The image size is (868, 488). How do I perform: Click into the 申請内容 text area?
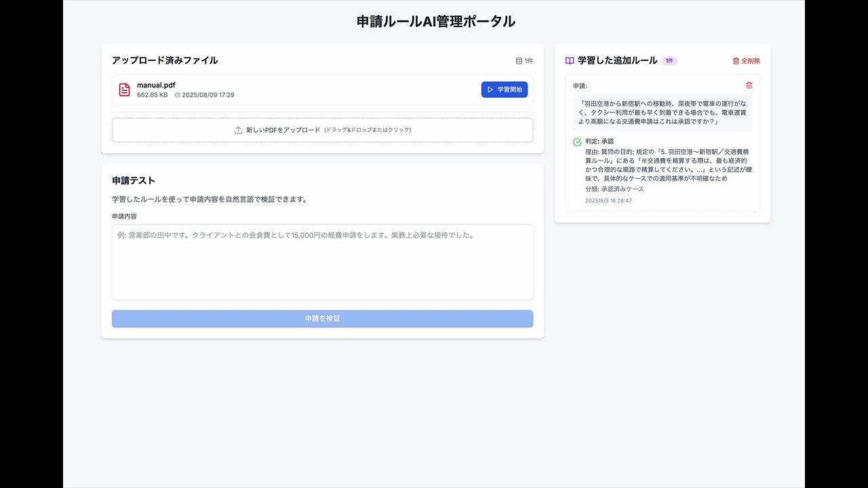(x=323, y=262)
